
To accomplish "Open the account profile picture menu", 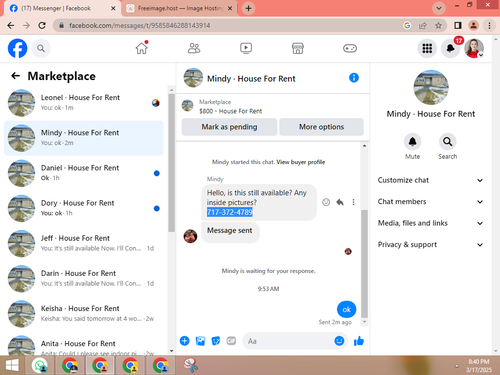I will tap(474, 48).
